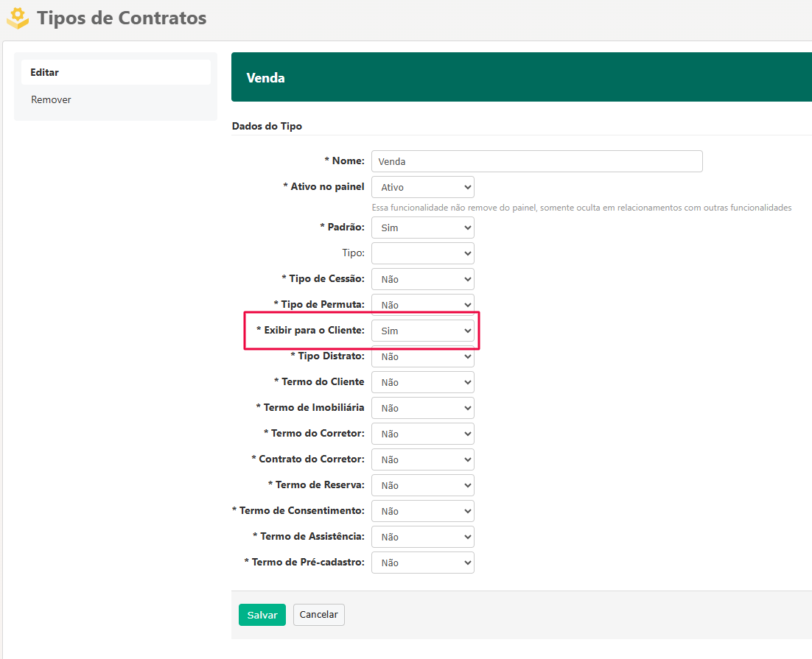Select the Editar sidebar item
This screenshot has width=812, height=659.
(x=116, y=72)
